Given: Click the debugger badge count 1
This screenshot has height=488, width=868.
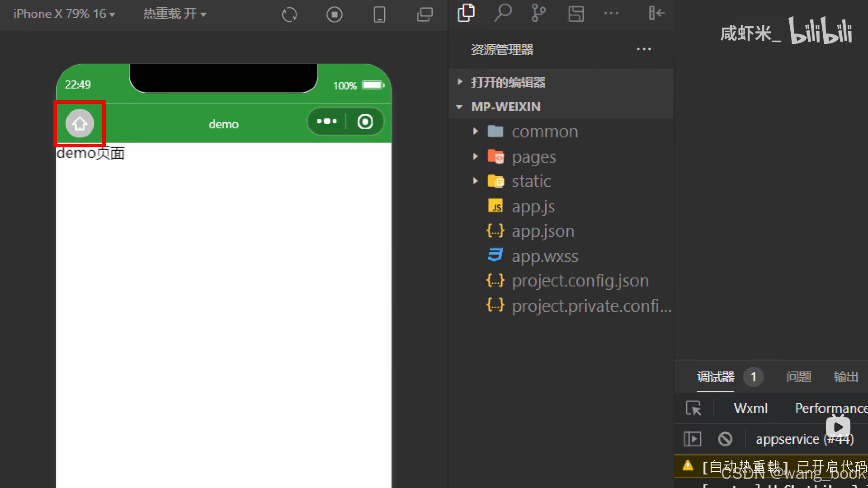Looking at the screenshot, I should 753,377.
